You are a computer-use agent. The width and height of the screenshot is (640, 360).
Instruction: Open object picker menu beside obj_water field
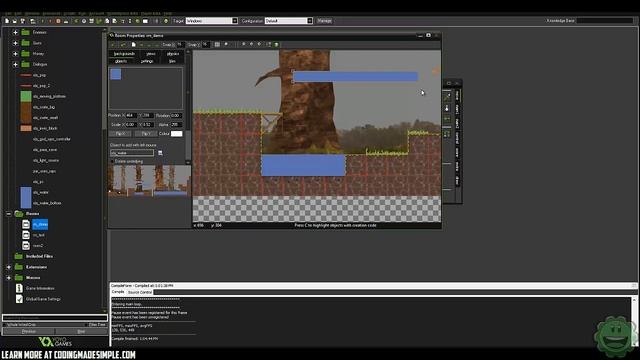160,153
